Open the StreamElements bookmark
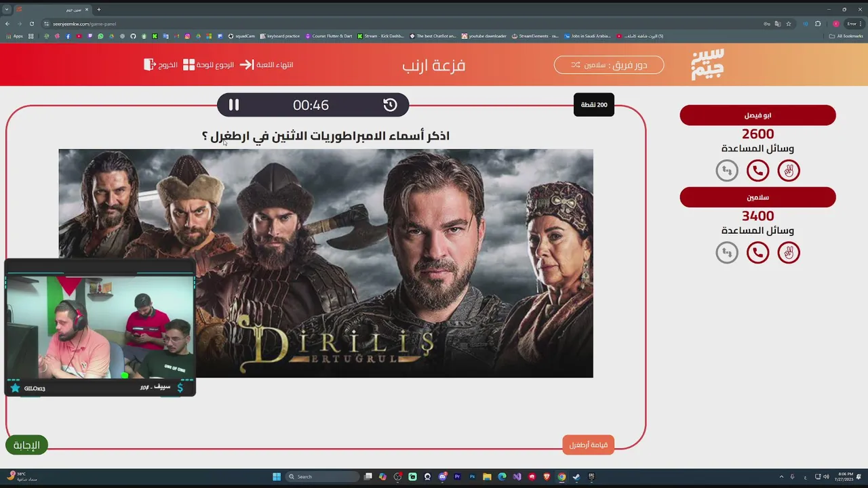 (536, 36)
